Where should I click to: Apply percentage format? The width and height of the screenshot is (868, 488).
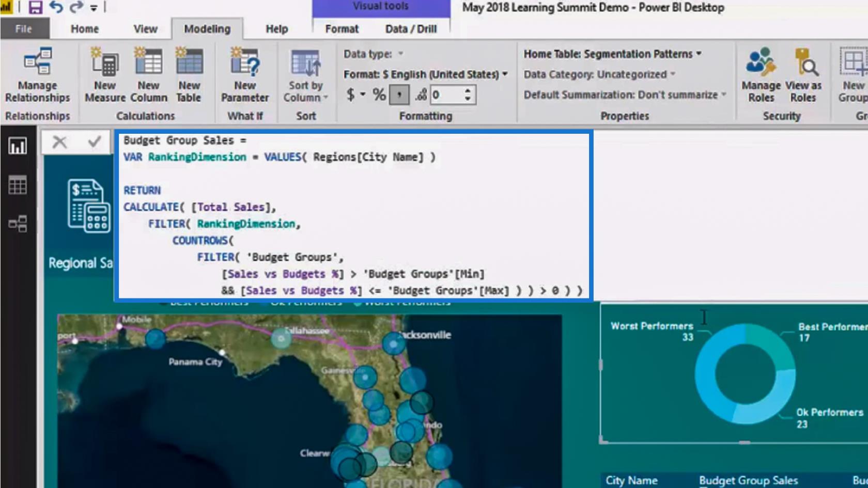click(x=379, y=95)
